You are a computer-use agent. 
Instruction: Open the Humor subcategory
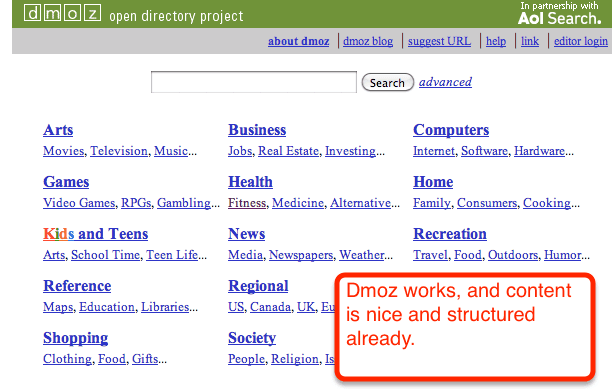(563, 255)
